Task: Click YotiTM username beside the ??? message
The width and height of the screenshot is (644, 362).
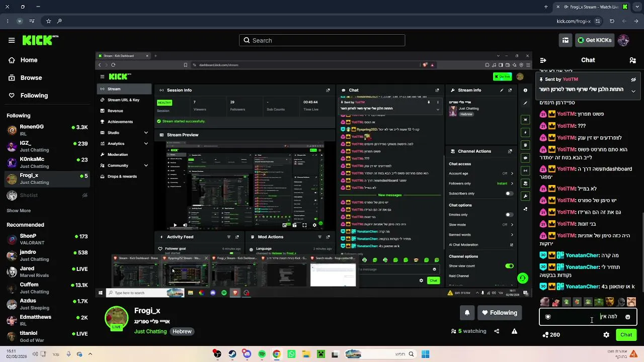Action: click(x=566, y=126)
